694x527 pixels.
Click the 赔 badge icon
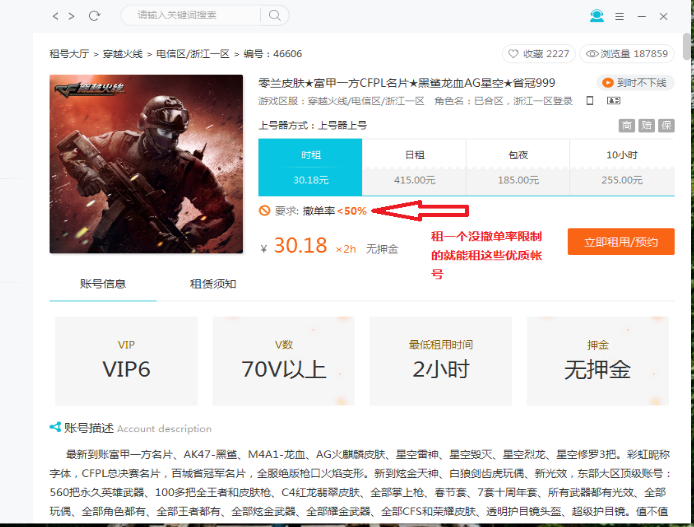point(646,126)
